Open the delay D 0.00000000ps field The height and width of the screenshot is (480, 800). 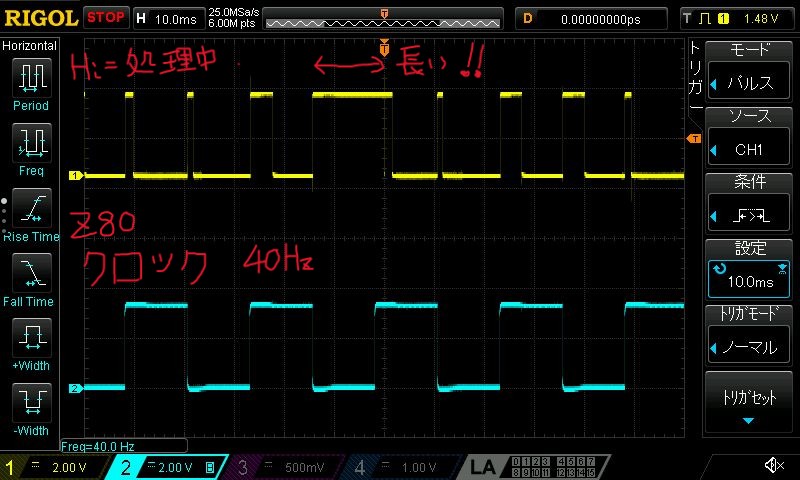tap(591, 19)
